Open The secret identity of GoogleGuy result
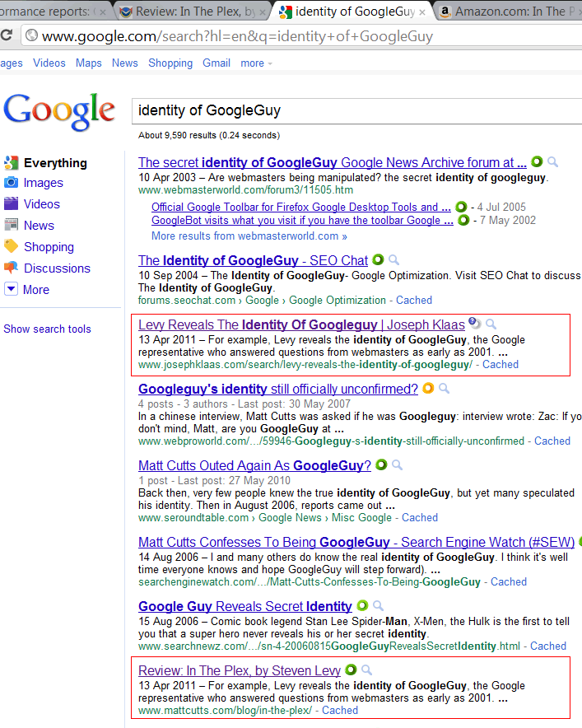582x728 pixels. point(333,162)
